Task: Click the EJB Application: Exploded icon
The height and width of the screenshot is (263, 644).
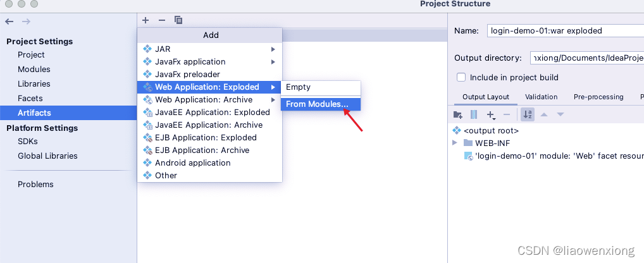Action: (x=147, y=138)
